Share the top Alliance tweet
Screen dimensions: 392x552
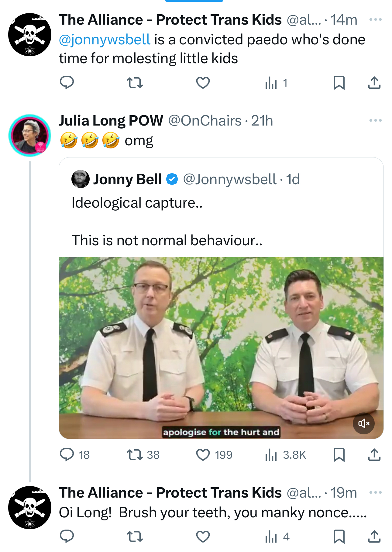click(374, 83)
